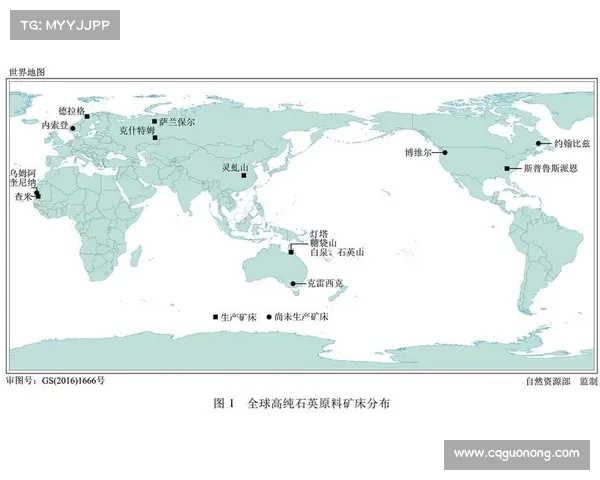The height and width of the screenshot is (480, 600).
Task: Click the 萨兰保尔 square marker in Russia
Action: (155, 121)
